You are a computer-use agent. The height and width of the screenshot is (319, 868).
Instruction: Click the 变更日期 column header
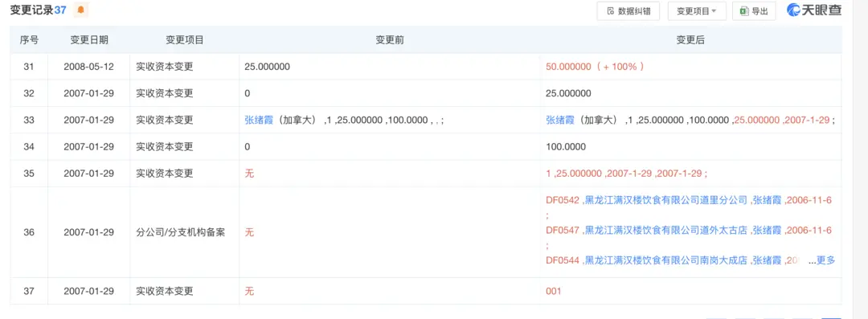pyautogui.click(x=88, y=40)
